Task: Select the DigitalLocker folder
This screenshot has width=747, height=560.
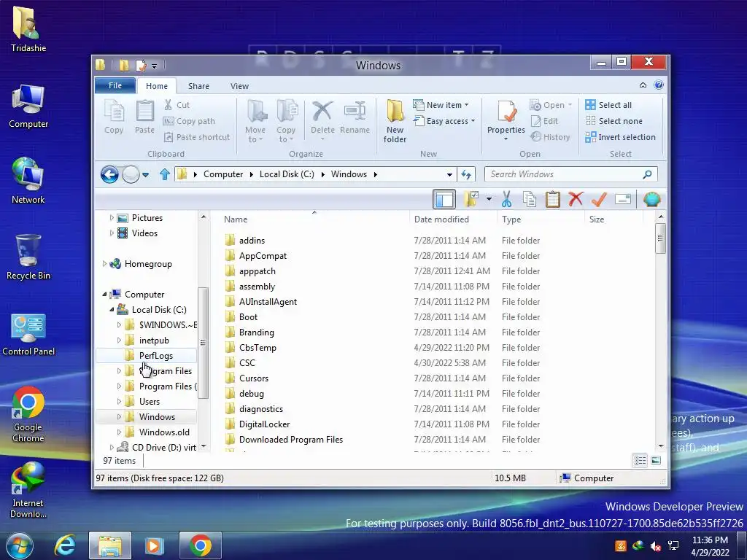Action: (x=264, y=424)
